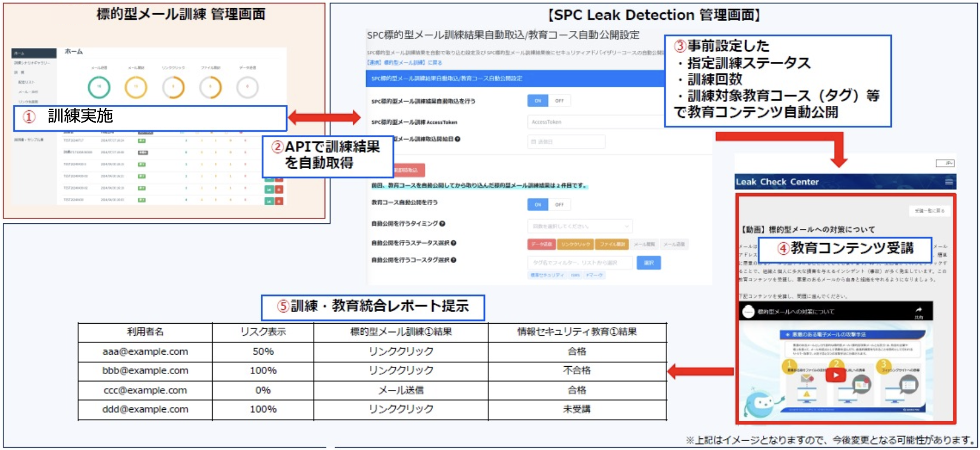Click ddd@example.com in the report table
Viewport: 980px width, 450px height.
tap(145, 409)
